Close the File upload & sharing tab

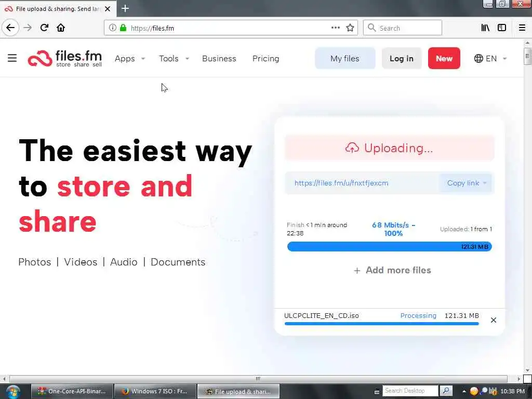(108, 9)
